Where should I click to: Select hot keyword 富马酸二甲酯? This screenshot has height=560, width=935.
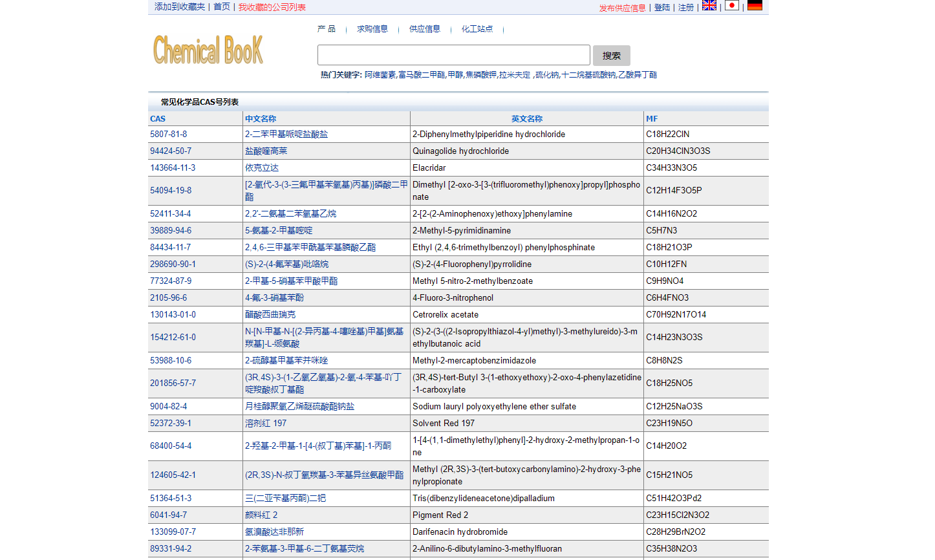point(422,75)
